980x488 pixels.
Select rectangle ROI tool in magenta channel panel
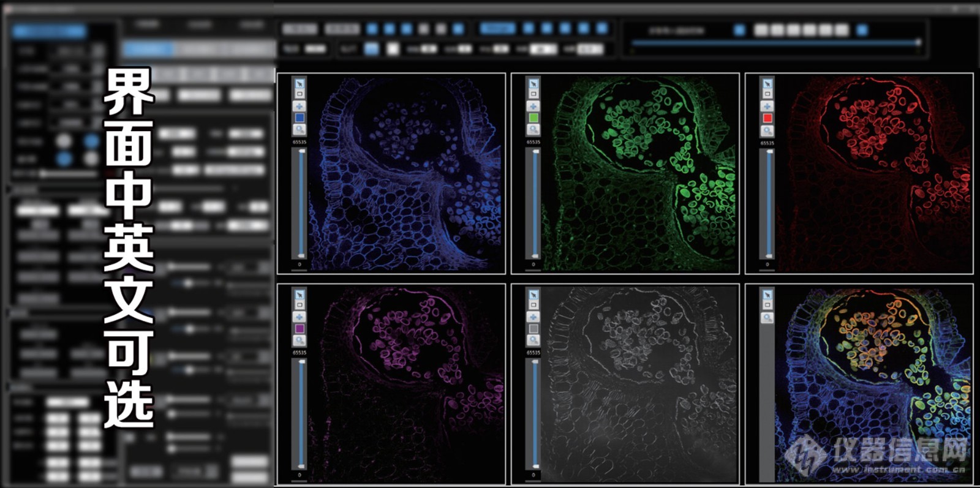pyautogui.click(x=300, y=305)
